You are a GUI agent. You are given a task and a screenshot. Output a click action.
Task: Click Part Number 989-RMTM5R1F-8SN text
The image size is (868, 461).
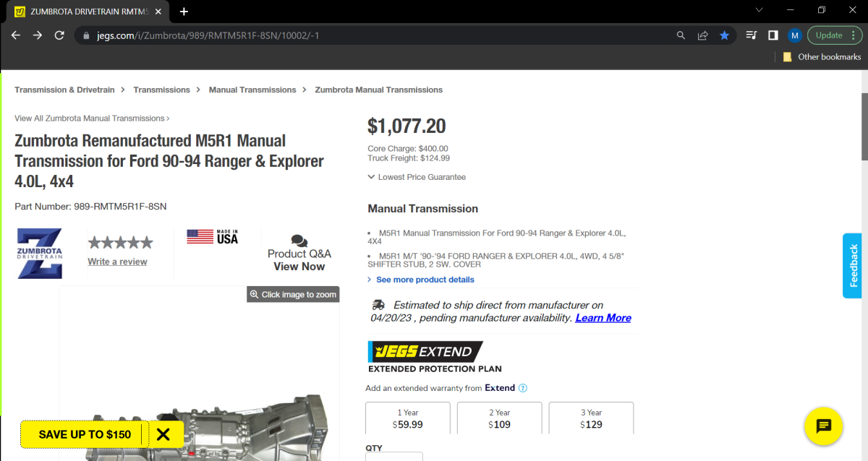click(x=90, y=207)
